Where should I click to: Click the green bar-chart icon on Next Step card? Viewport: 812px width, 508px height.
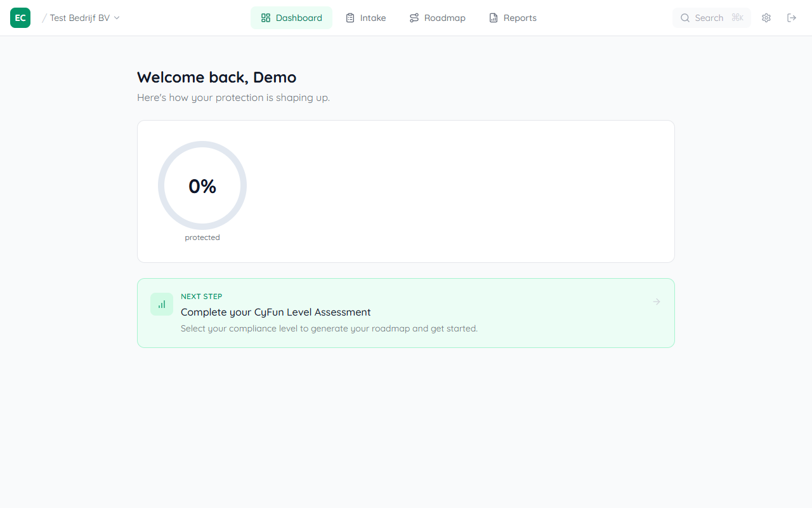[161, 304]
